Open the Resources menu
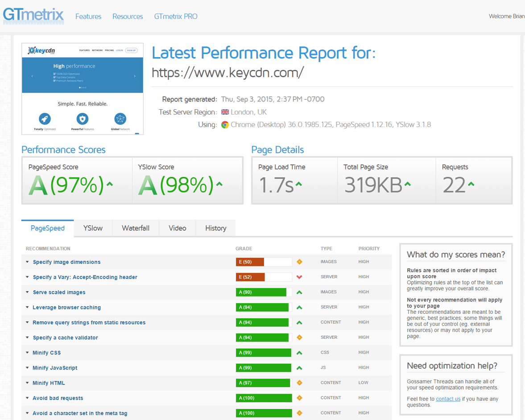Viewport: 525px width, 420px height. [x=128, y=16]
